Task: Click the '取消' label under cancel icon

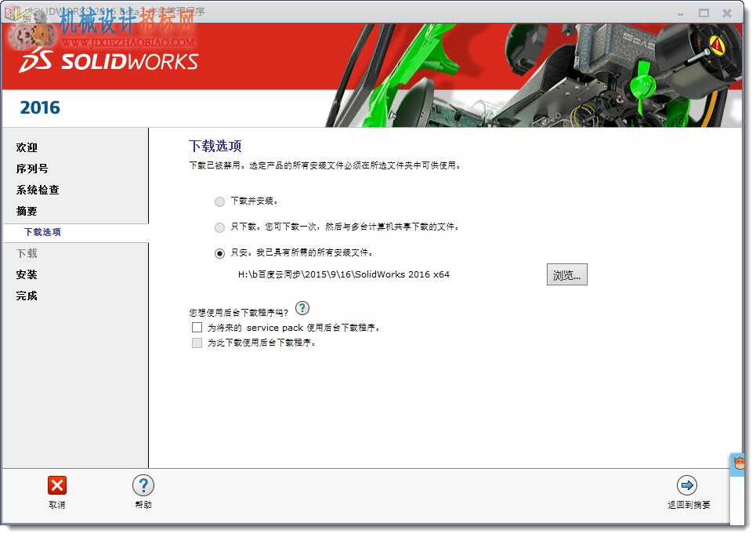Action: [57, 505]
